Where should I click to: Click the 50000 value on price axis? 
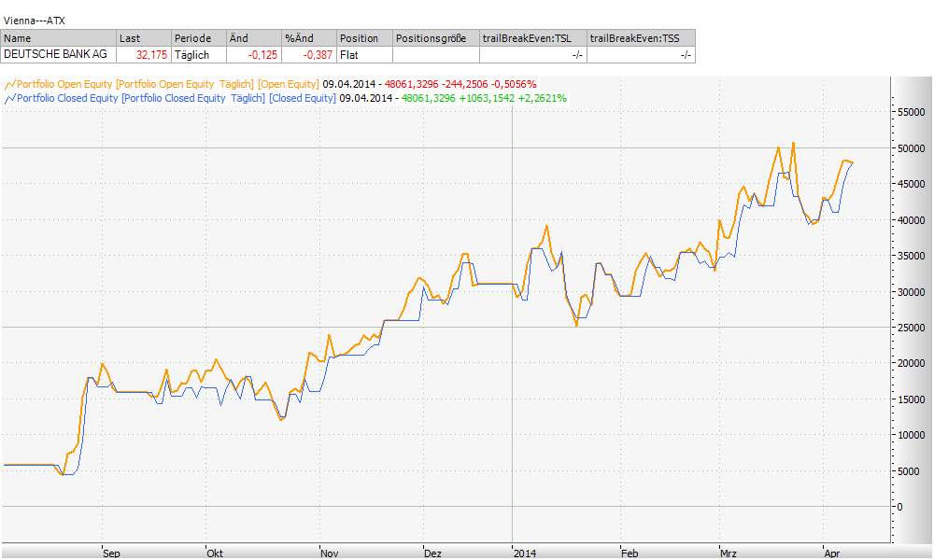tap(912, 148)
